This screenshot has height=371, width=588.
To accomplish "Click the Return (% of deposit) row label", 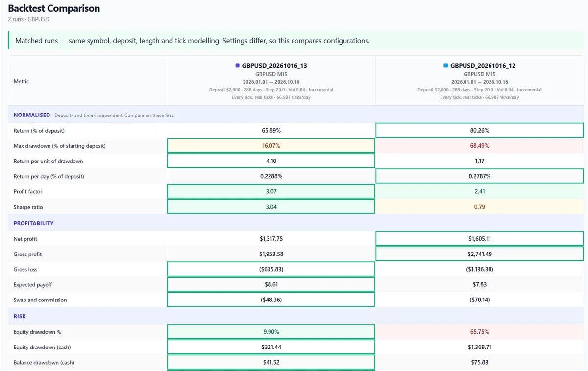I will [x=39, y=131].
